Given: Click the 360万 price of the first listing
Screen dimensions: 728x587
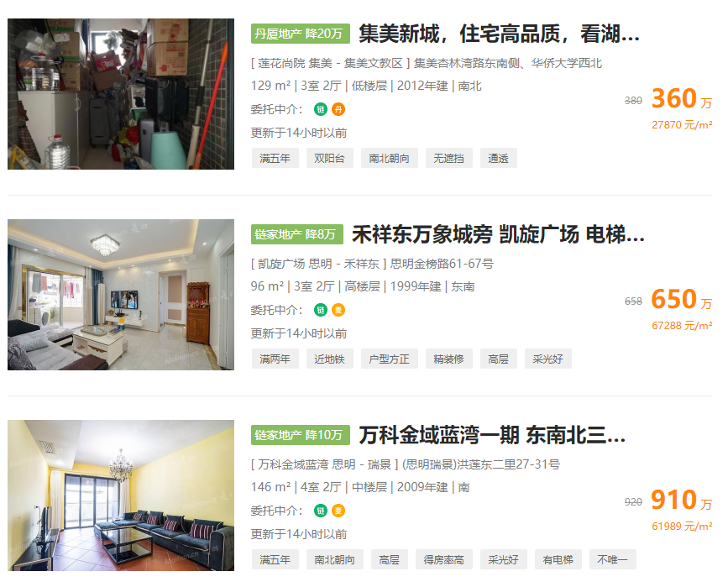Looking at the screenshot, I should click(682, 98).
